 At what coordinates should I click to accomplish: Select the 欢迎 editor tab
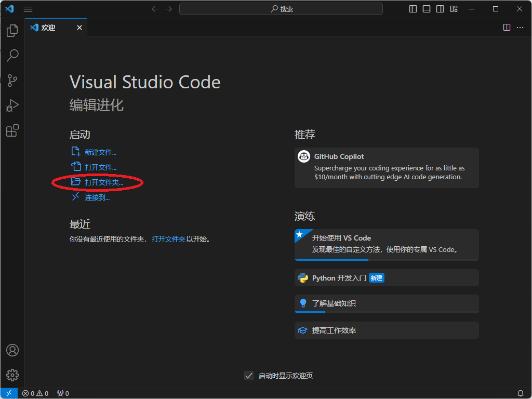pos(56,28)
